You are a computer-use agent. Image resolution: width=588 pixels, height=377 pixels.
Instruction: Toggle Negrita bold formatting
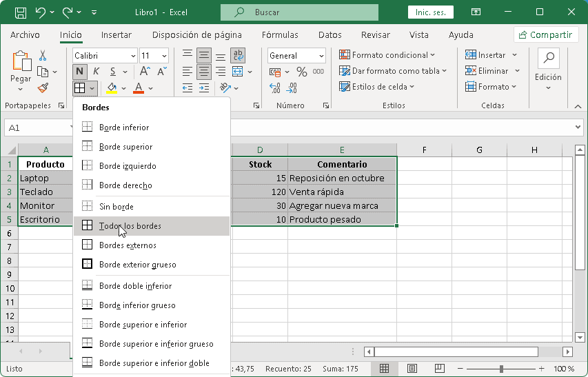coord(80,72)
